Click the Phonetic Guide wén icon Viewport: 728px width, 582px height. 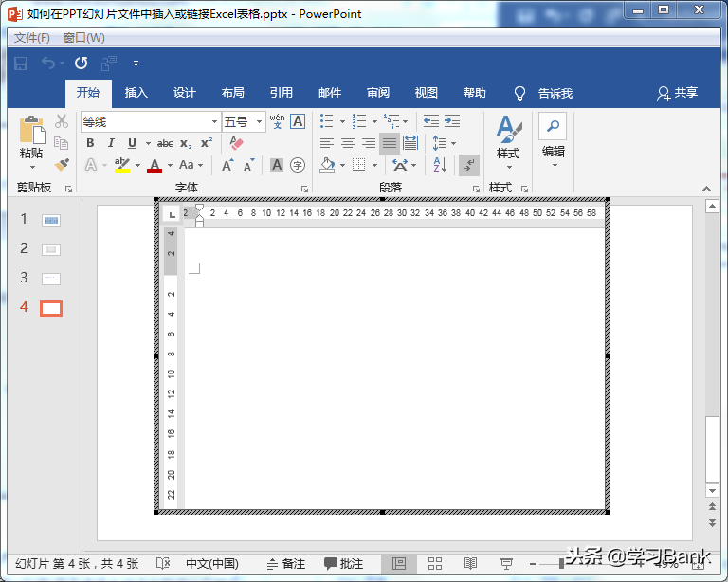tap(277, 121)
